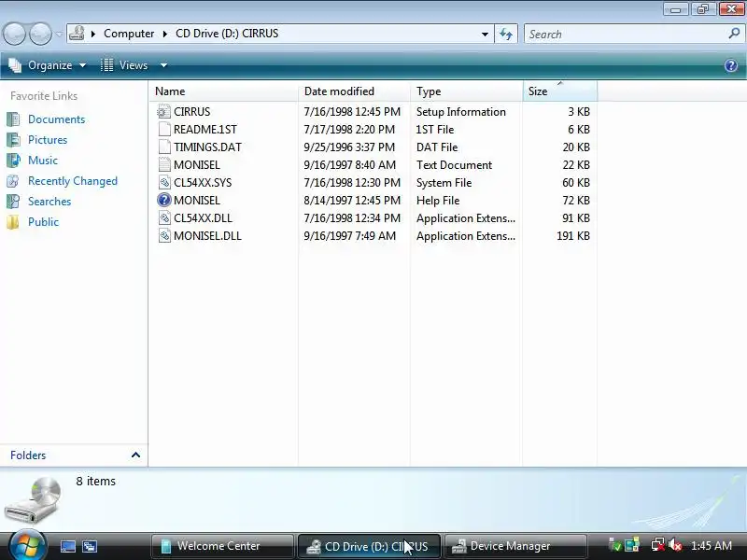Open the Views dropdown arrow

coord(163,65)
